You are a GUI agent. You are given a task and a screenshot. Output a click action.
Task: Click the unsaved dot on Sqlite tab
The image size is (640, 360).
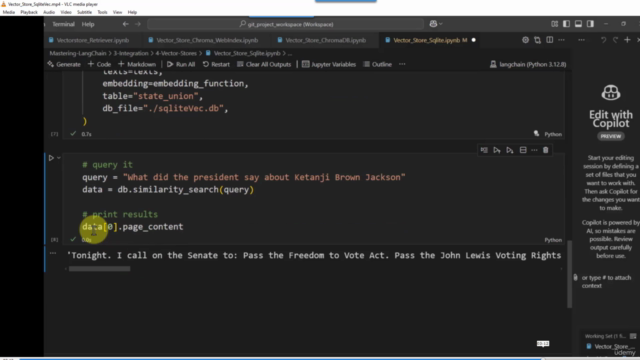click(x=473, y=40)
